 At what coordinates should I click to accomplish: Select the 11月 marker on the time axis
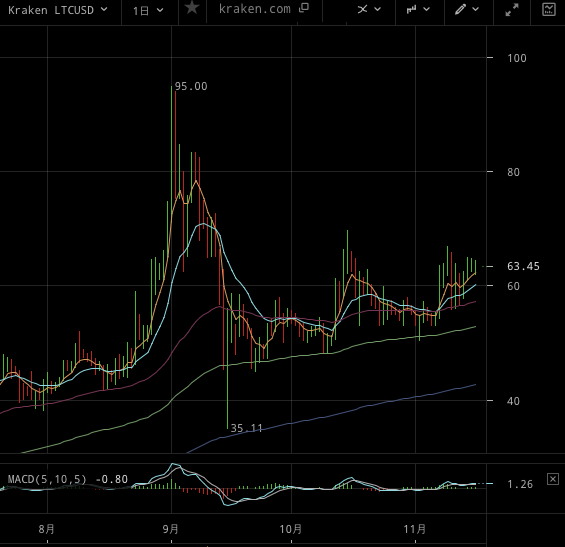coord(414,529)
